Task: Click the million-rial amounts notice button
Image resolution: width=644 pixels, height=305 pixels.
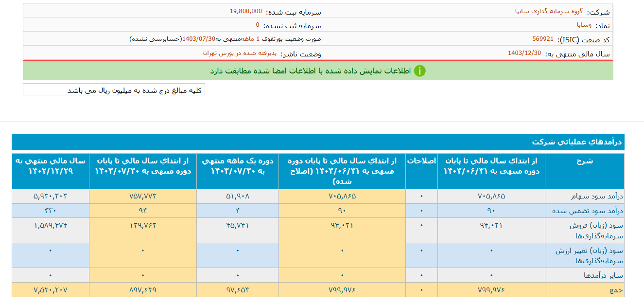Action: click(x=113, y=90)
